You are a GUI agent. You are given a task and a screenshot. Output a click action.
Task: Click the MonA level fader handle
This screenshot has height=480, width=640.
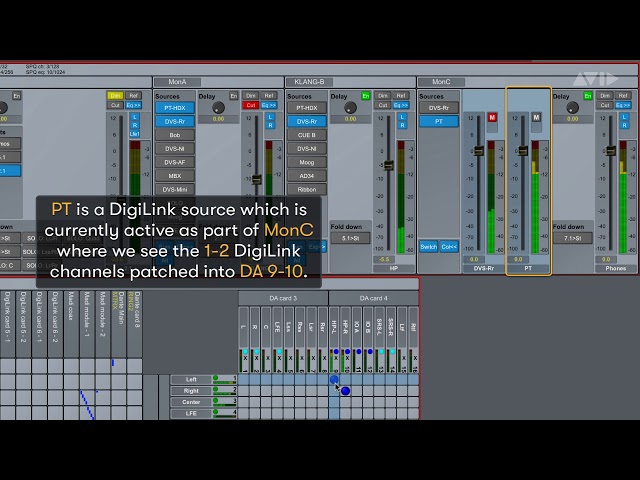click(256, 179)
